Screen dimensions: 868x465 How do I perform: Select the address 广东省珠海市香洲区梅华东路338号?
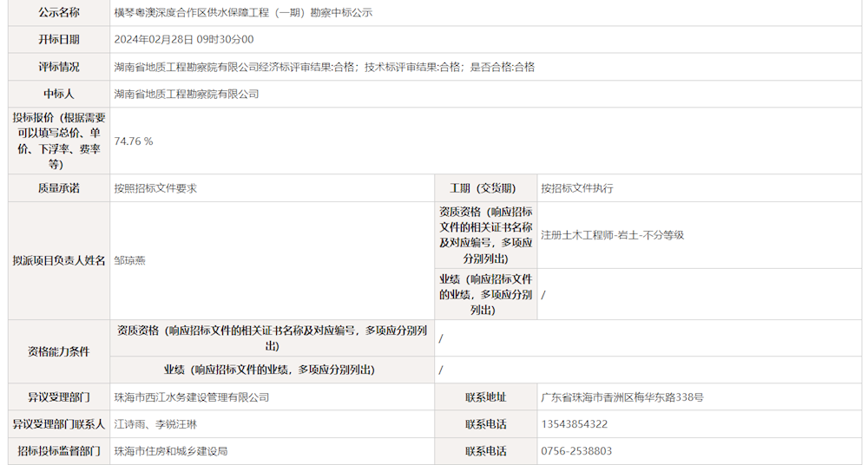(621, 397)
